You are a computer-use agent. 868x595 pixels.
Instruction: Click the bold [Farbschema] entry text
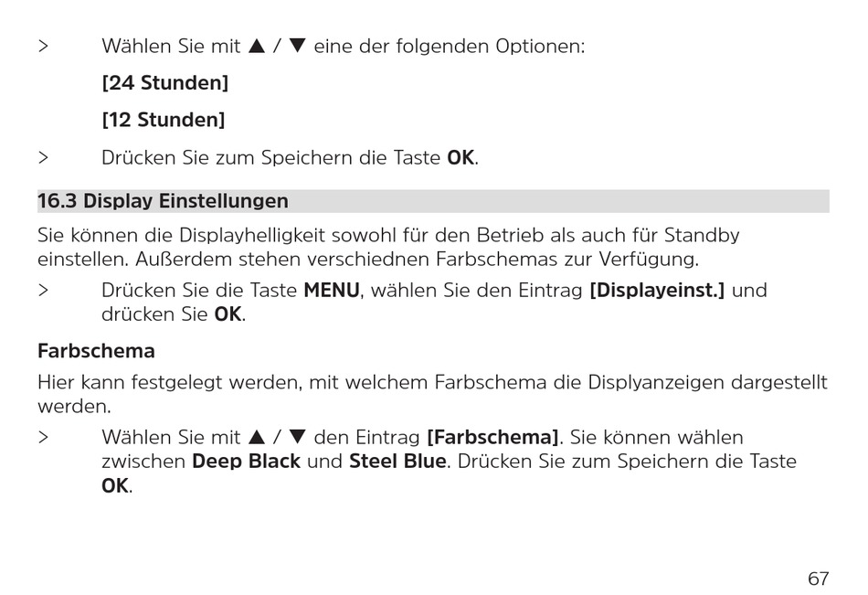492,438
